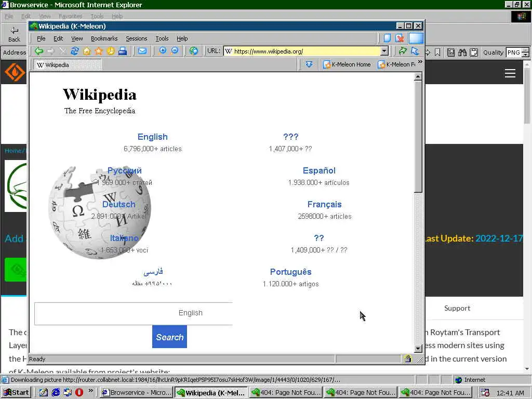532x399 pixels.
Task: Click the blue Search button
Action: pyautogui.click(x=170, y=337)
